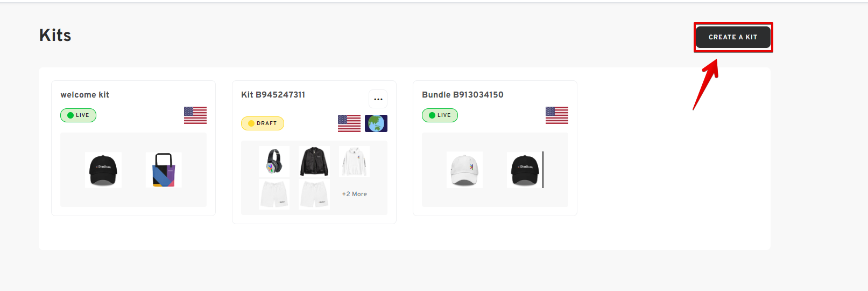Viewport: 868px width, 291px height.
Task: Select the white cap in Bundle B913034150
Action: 465,170
